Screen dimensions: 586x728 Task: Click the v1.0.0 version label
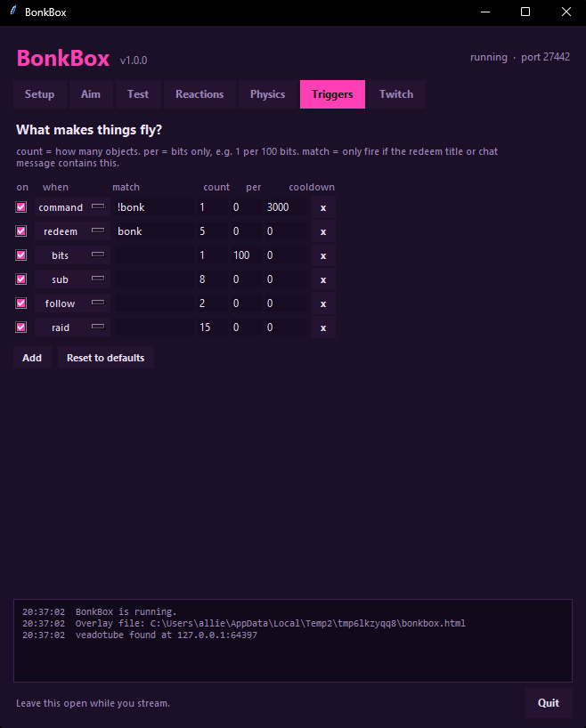(134, 61)
